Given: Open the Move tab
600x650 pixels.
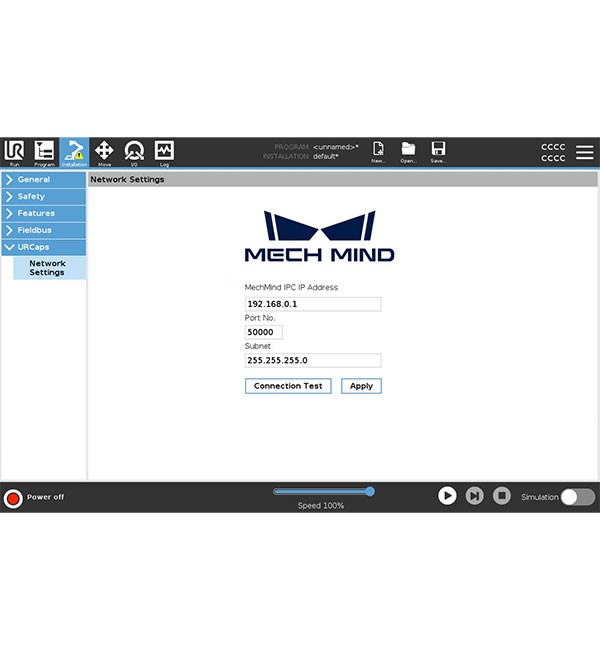Looking at the screenshot, I should tap(104, 153).
